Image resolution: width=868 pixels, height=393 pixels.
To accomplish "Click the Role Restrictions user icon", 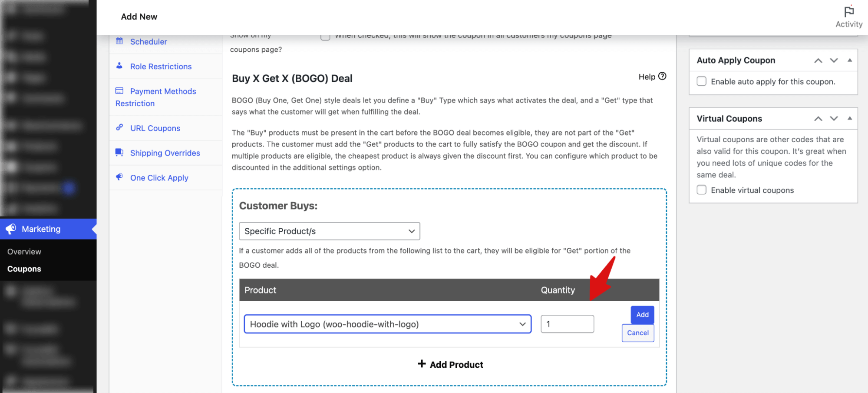I will pos(119,66).
